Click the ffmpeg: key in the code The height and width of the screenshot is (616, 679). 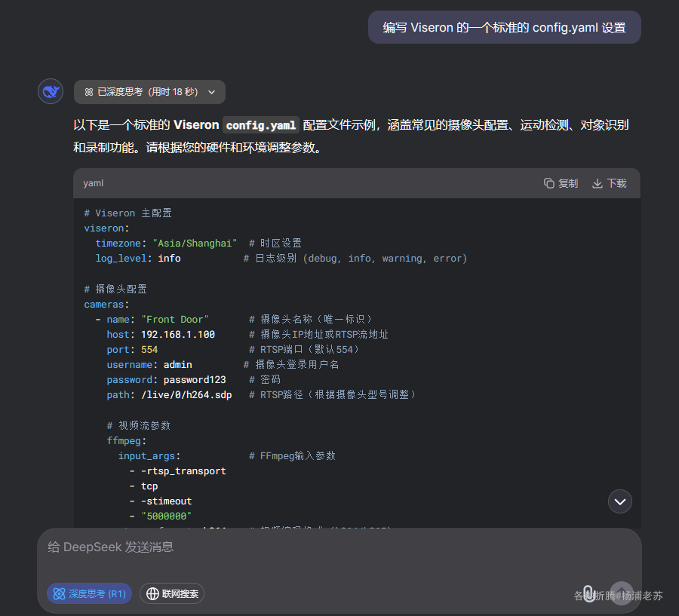[x=127, y=440]
